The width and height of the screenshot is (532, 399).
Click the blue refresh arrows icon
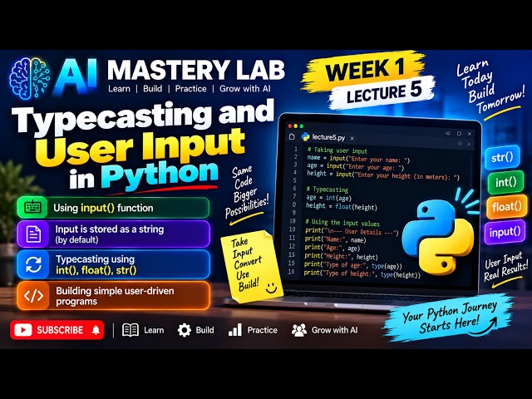33,264
